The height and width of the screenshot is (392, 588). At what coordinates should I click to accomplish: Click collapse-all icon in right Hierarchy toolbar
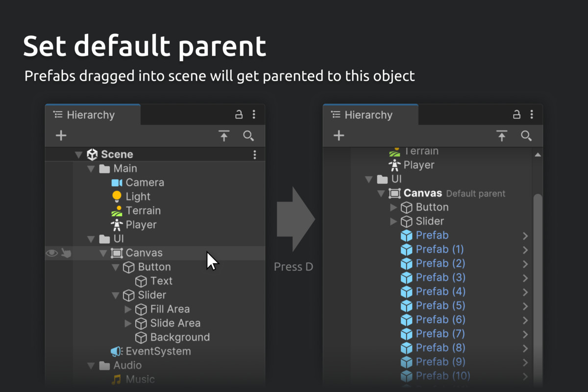point(502,136)
